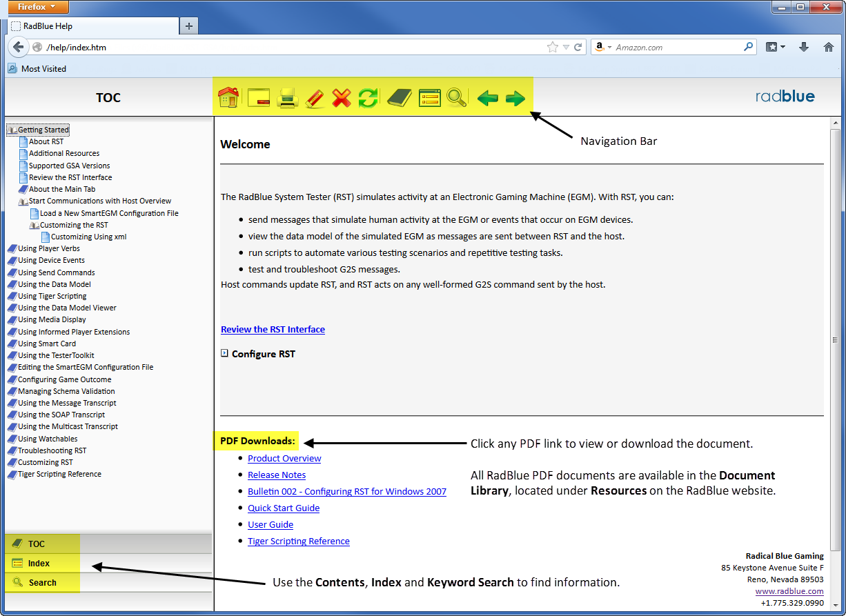This screenshot has height=616, width=846.
Task: Open the Firefox application menu
Action: coord(39,7)
